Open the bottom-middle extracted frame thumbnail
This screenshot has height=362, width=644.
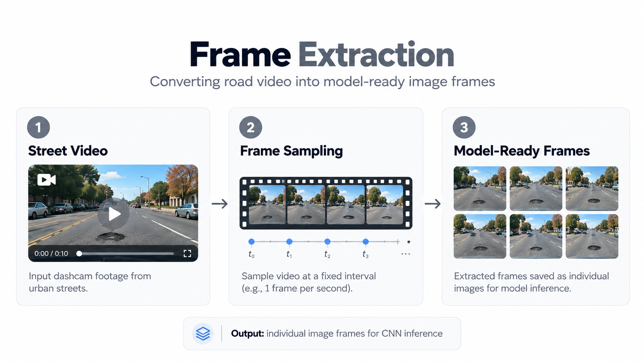pos(536,236)
